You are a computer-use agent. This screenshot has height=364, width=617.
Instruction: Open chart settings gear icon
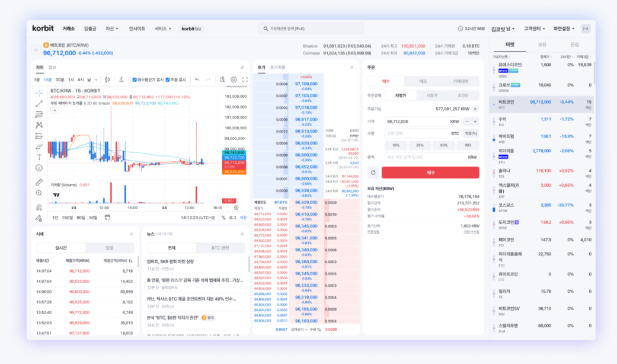point(234,79)
